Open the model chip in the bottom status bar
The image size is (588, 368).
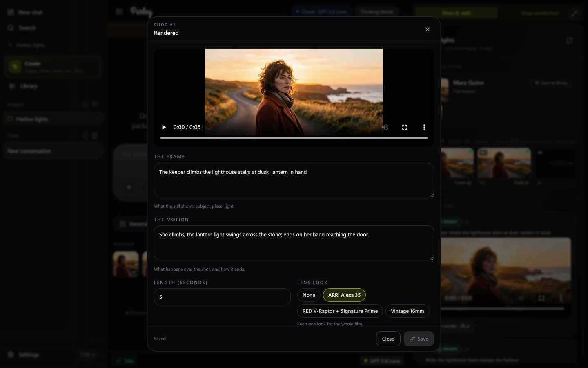[382, 361]
